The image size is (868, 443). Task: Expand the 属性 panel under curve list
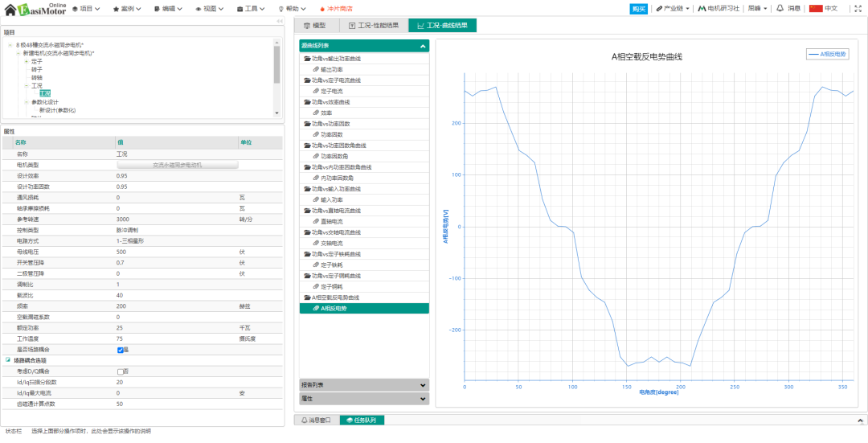pos(364,398)
